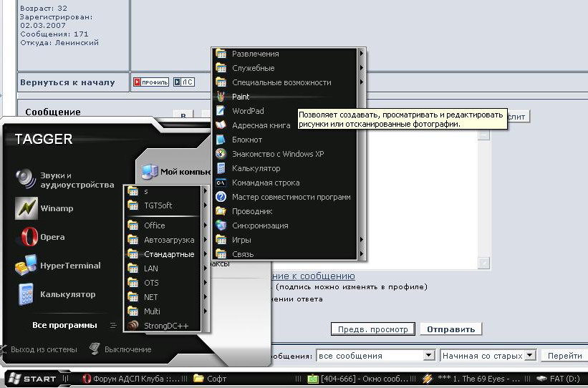Click Все программы in Start menu
588x388 pixels.
(64, 326)
